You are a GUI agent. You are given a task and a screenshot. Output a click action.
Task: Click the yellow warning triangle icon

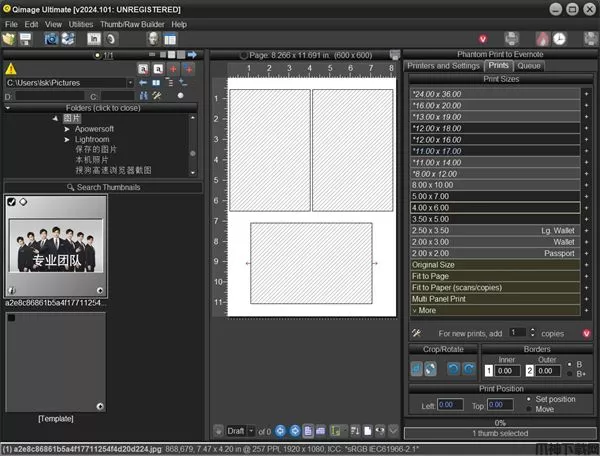[x=11, y=68]
